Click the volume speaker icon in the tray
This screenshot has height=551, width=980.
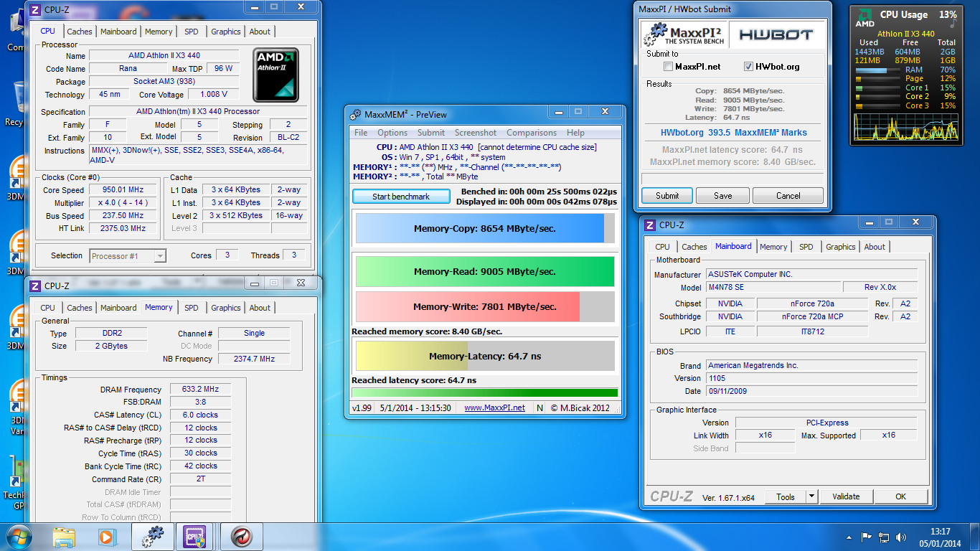click(901, 537)
